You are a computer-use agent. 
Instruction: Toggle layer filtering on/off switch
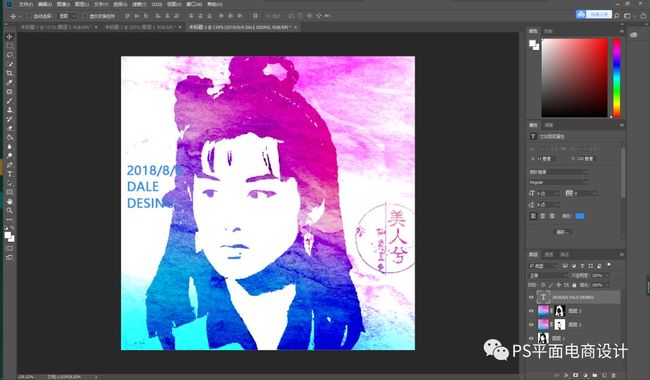coord(609,265)
